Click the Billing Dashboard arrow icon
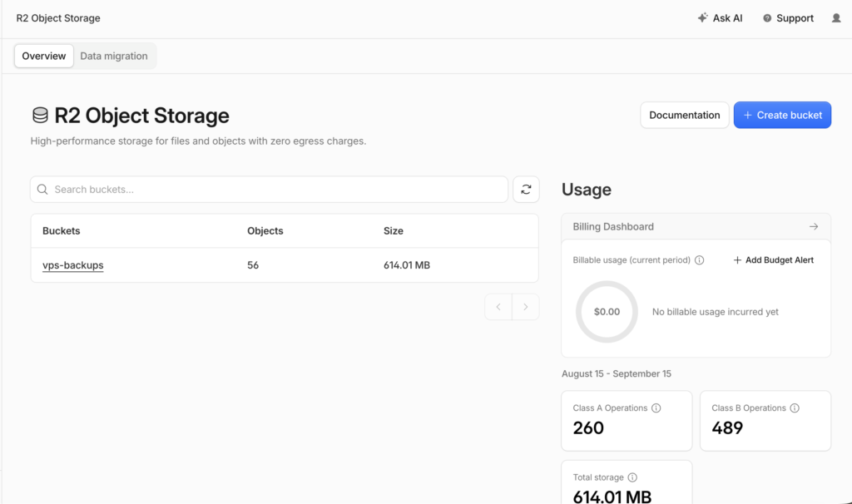 point(814,226)
